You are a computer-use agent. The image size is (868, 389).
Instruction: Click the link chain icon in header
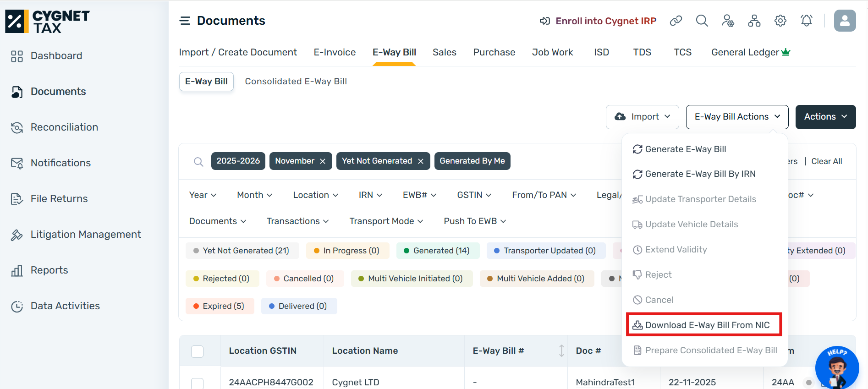tap(676, 21)
